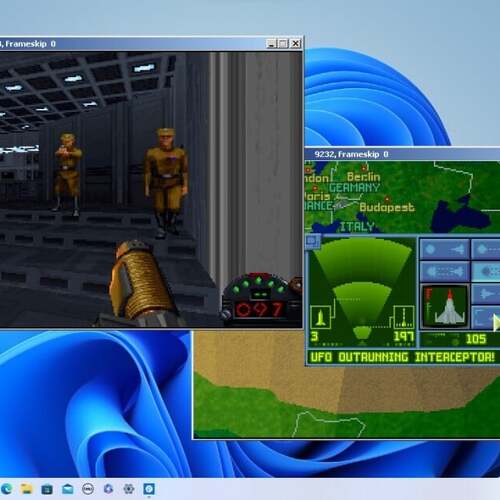Screen dimensions: 500x500
Task: Click the Standoff button with diamond and distant jet
Action: [445, 249]
